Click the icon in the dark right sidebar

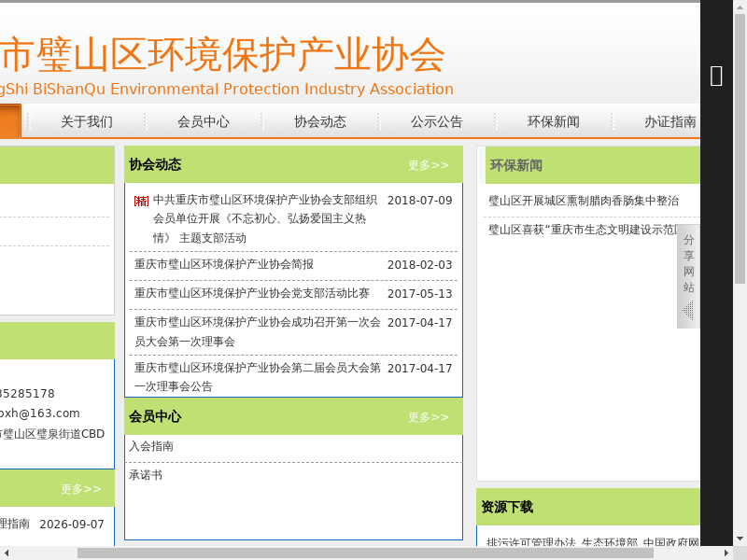click(x=716, y=77)
